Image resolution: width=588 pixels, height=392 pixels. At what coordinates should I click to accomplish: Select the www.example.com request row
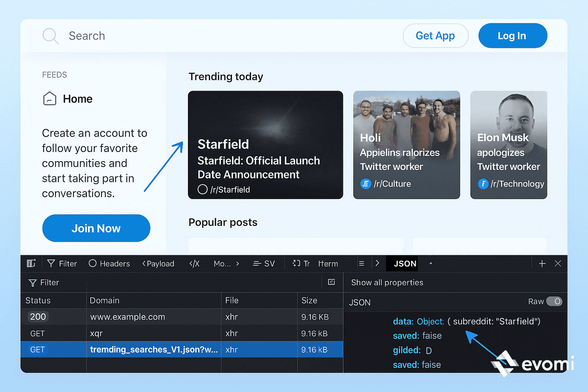click(x=182, y=317)
